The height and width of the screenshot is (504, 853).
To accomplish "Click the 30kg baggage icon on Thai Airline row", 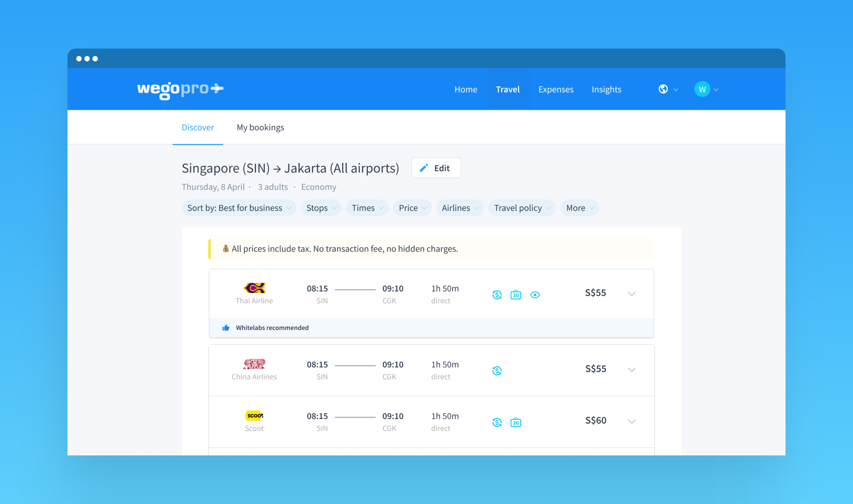I will 515,295.
